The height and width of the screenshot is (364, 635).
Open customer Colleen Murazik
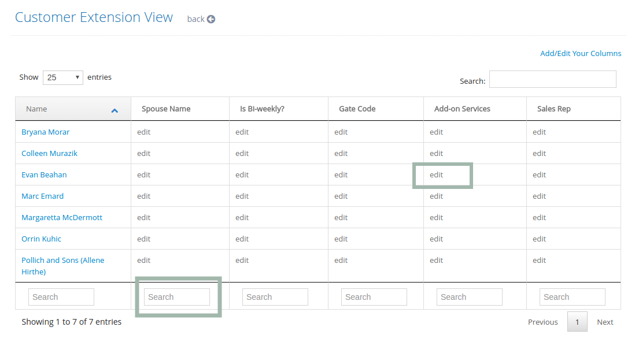click(x=49, y=153)
